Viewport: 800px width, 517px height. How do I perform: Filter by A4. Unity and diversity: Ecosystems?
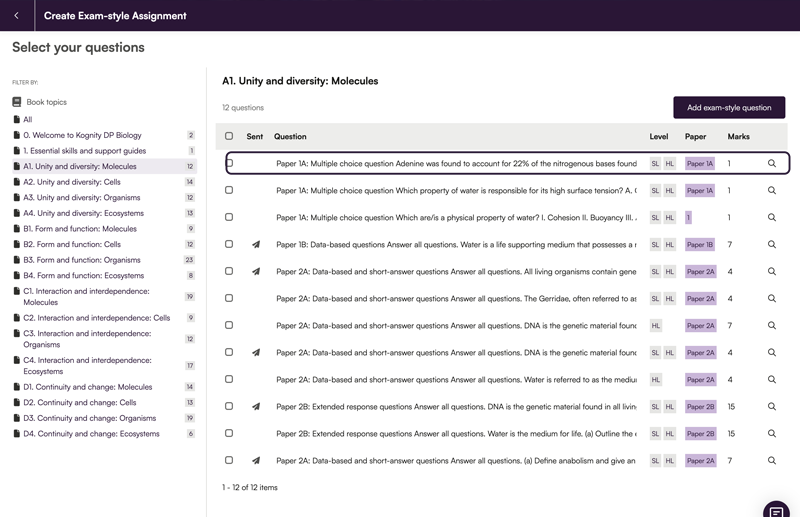click(84, 213)
